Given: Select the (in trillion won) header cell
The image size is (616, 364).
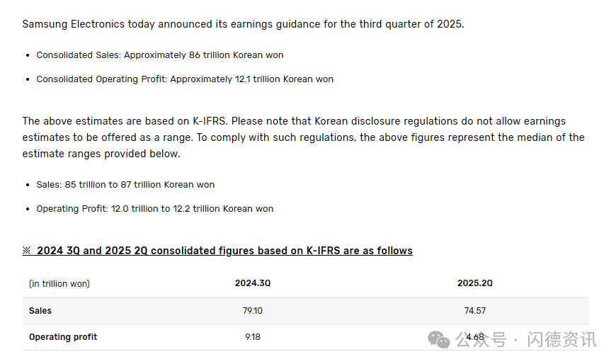Looking at the screenshot, I should click(59, 283).
